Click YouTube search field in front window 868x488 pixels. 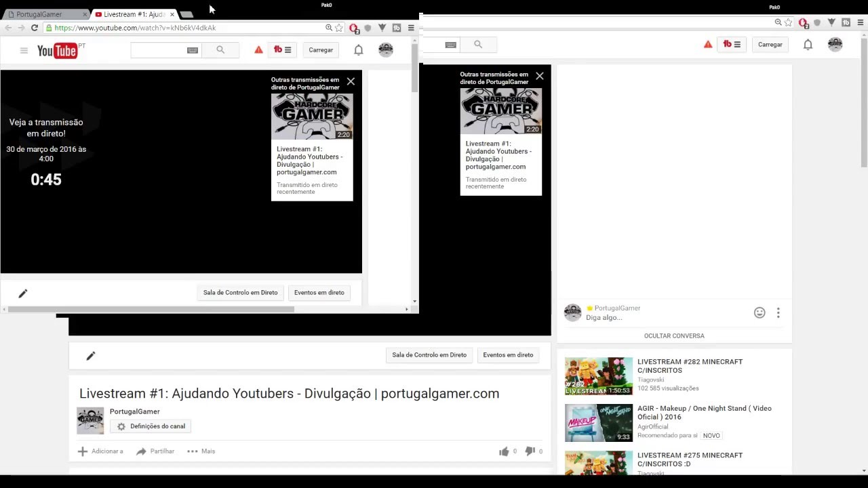coord(158,50)
